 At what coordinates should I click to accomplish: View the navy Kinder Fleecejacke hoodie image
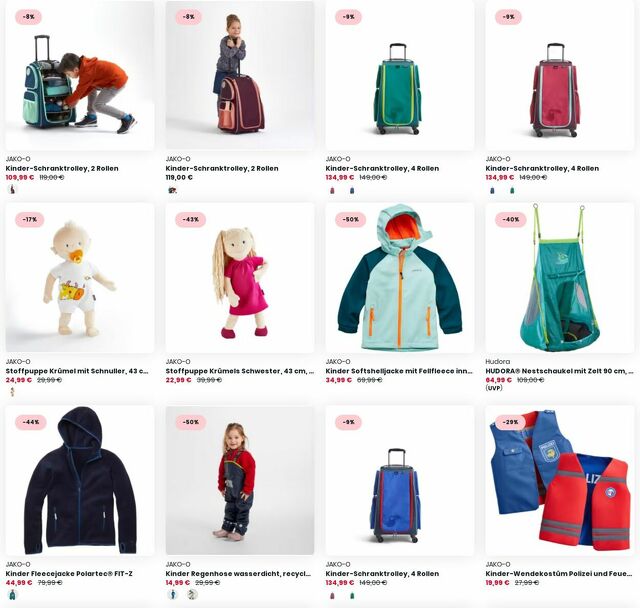[80, 480]
